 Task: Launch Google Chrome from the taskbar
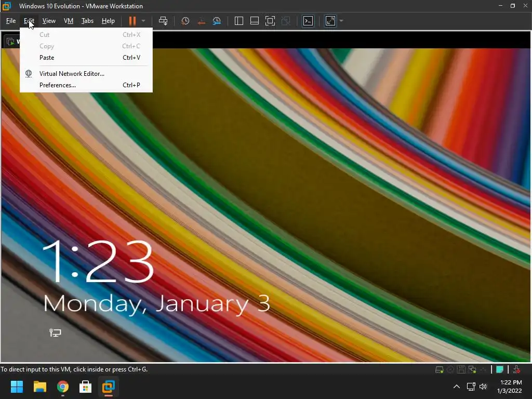tap(63, 387)
